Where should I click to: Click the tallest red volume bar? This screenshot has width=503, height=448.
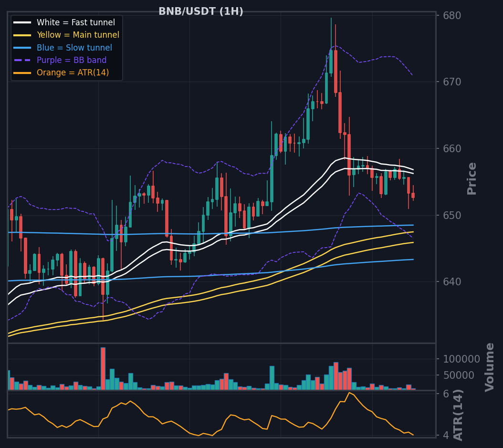pos(103,368)
